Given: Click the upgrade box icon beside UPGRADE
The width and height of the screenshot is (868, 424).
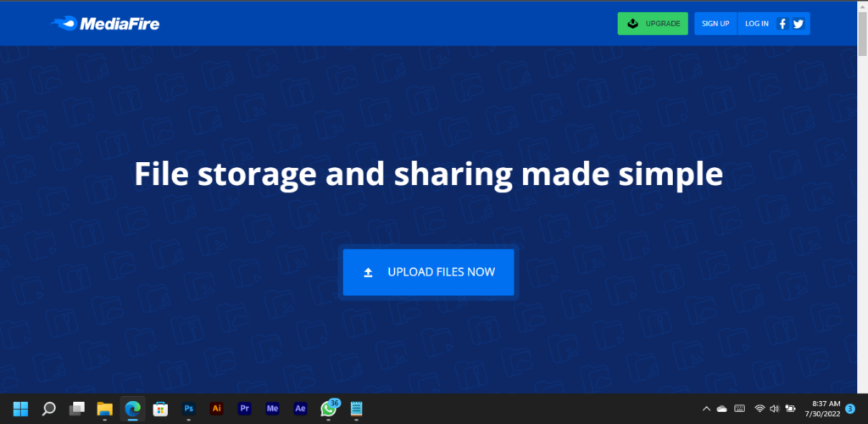Looking at the screenshot, I should (x=633, y=24).
